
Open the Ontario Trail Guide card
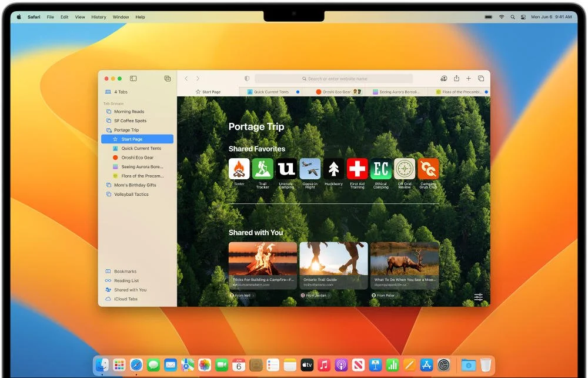coord(333,266)
